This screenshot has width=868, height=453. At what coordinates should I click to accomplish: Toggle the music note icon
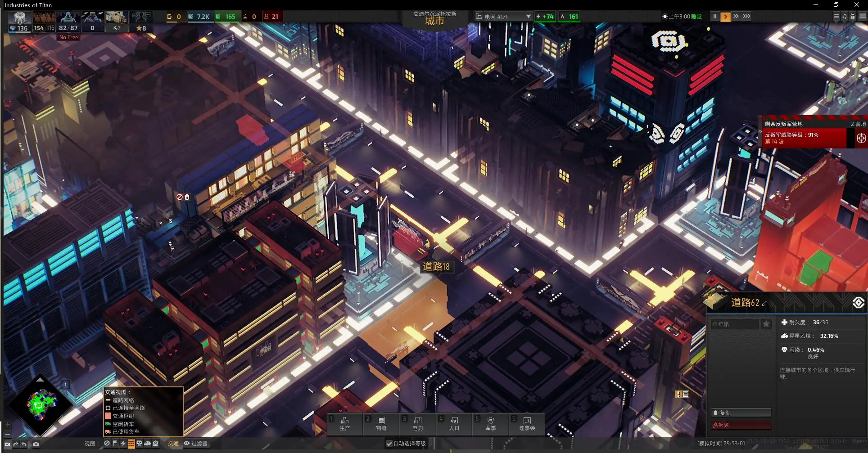[844, 16]
